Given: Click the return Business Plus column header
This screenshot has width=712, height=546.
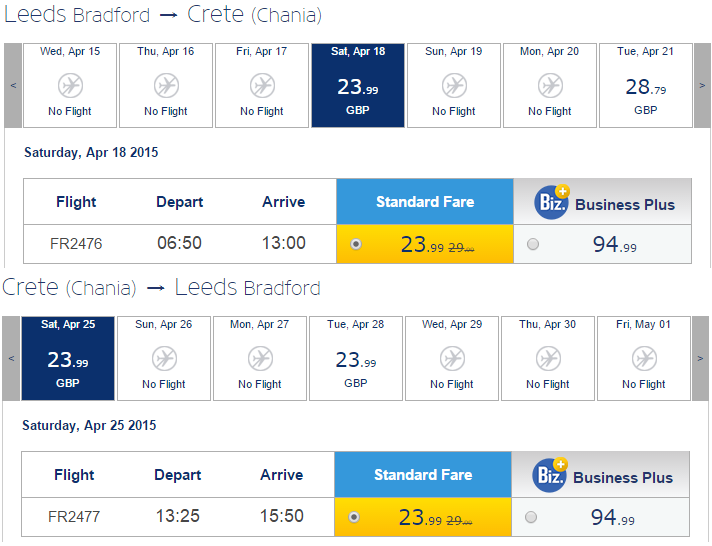Looking at the screenshot, I should [x=601, y=475].
